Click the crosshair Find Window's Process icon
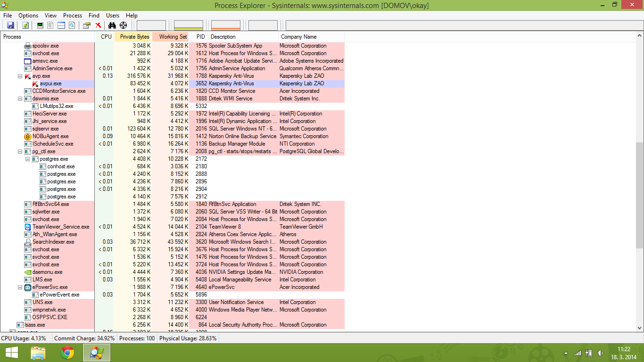644x362 pixels. pos(124,25)
